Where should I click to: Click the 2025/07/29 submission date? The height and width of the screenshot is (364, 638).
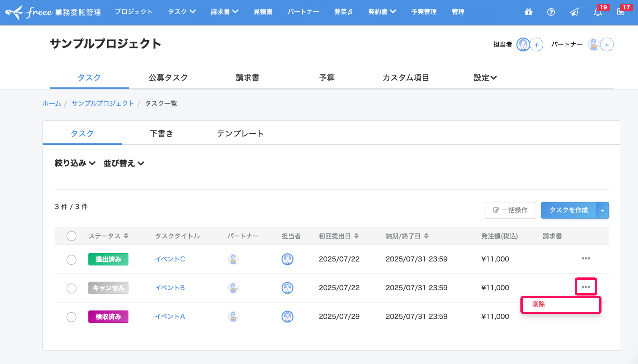point(339,317)
